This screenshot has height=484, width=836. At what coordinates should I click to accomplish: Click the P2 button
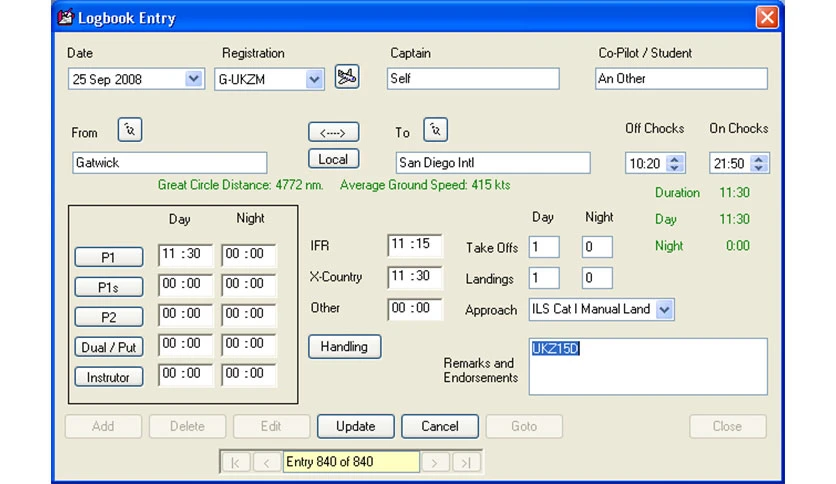pyautogui.click(x=109, y=317)
